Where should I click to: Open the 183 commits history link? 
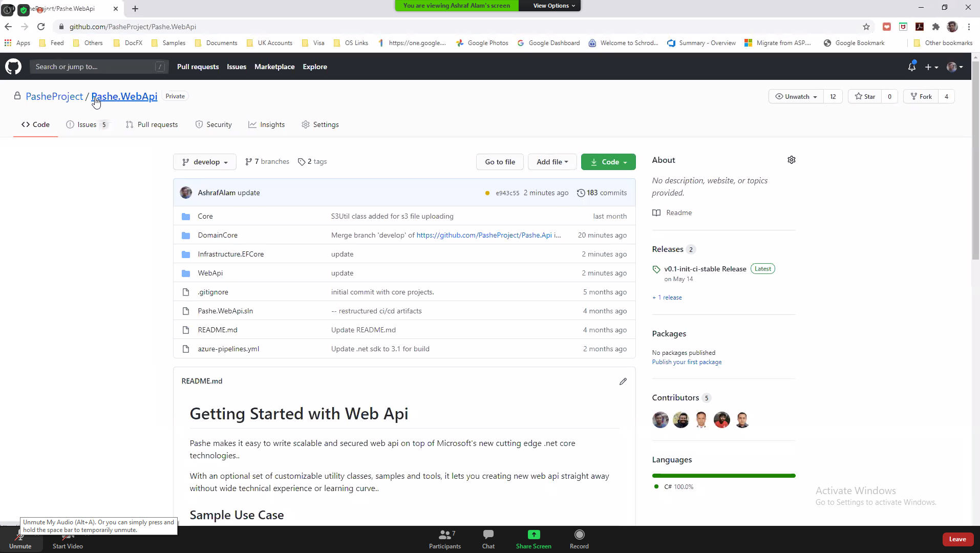coord(602,193)
